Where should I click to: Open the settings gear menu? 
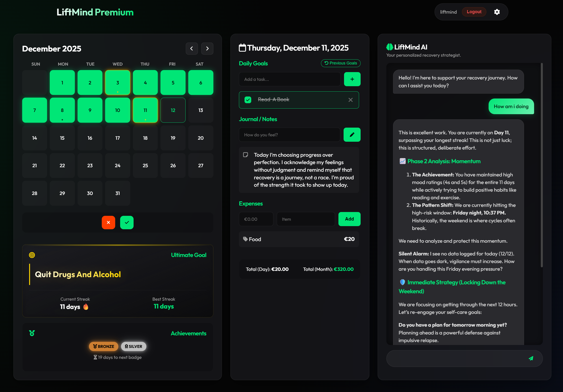click(x=497, y=12)
